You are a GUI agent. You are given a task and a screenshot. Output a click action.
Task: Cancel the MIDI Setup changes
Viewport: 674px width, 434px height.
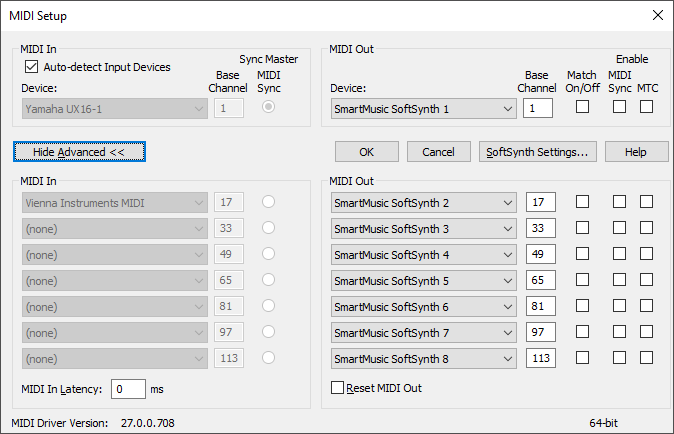point(438,151)
